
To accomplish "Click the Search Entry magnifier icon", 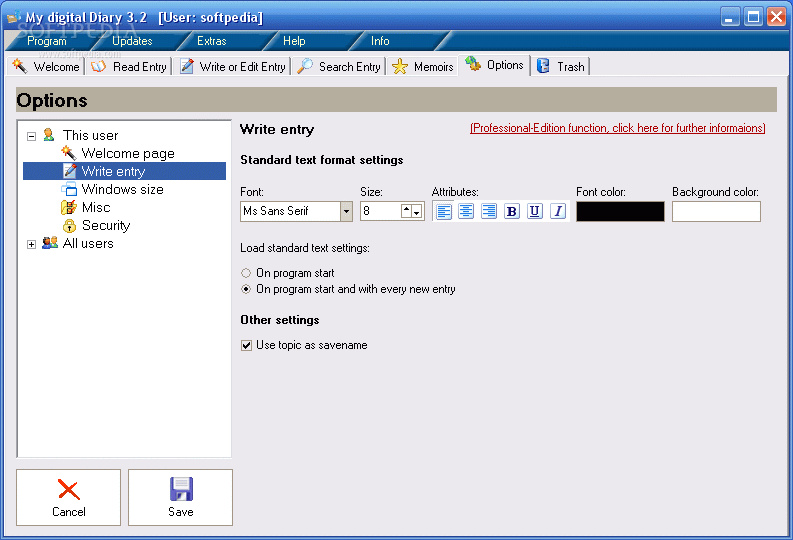I will 304,66.
